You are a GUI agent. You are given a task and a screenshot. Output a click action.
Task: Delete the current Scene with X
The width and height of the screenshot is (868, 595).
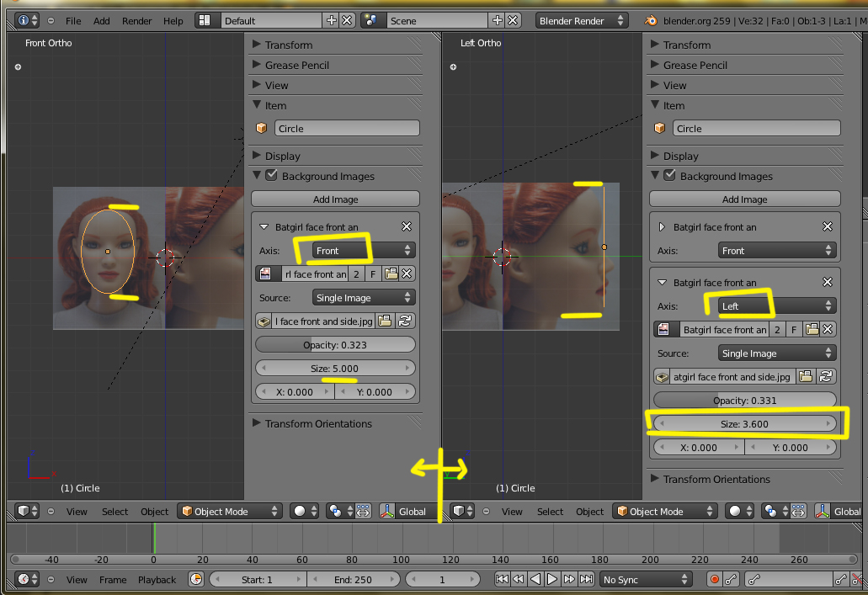514,20
